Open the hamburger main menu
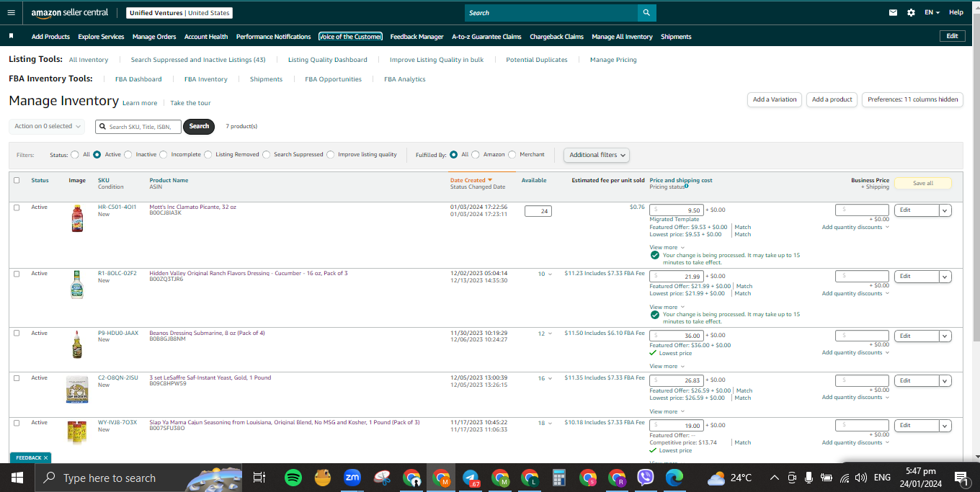This screenshot has width=980, height=492. (10, 12)
